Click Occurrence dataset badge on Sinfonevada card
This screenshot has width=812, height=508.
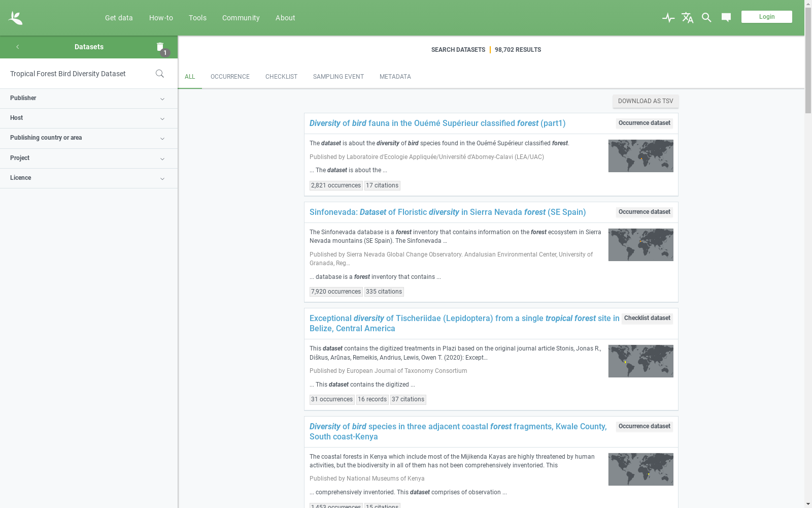[x=645, y=212]
